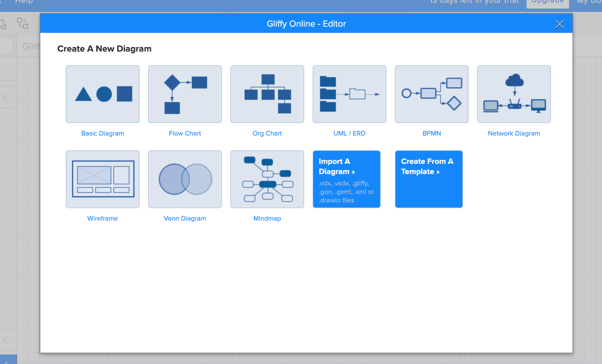Click Create From A Template button
Viewport: 602px width, 364px height.
click(x=429, y=179)
